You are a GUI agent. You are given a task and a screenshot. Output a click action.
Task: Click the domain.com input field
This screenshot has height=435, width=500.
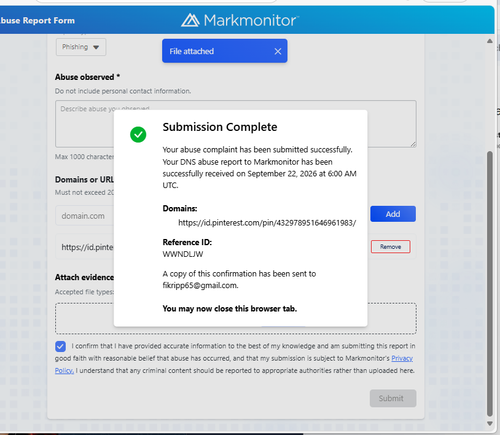click(85, 216)
